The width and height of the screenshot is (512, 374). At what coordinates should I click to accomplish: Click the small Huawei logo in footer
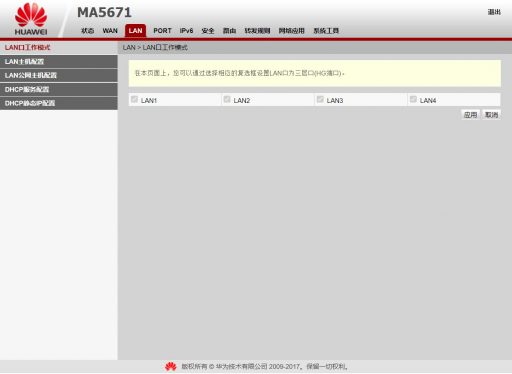coord(171,367)
